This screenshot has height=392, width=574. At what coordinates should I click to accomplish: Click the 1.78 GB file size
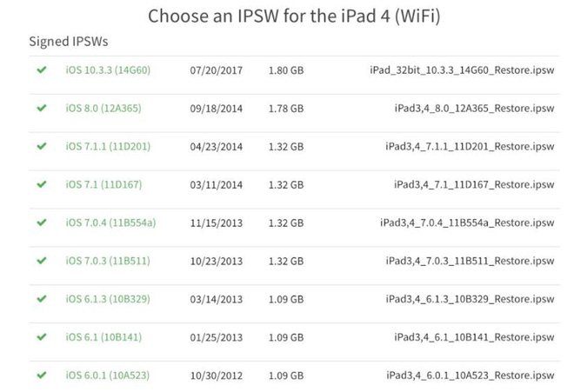(286, 109)
